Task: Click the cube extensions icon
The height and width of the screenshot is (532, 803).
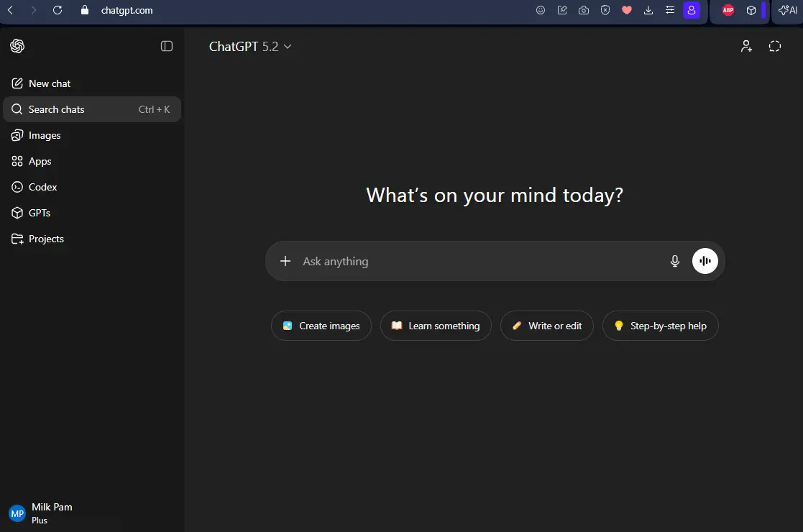Action: pyautogui.click(x=751, y=10)
